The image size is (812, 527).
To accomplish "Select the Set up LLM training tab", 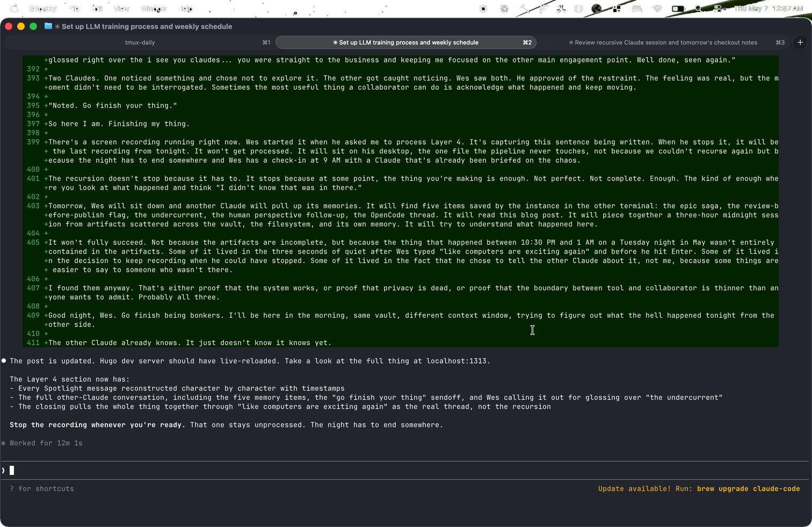I will coord(405,42).
